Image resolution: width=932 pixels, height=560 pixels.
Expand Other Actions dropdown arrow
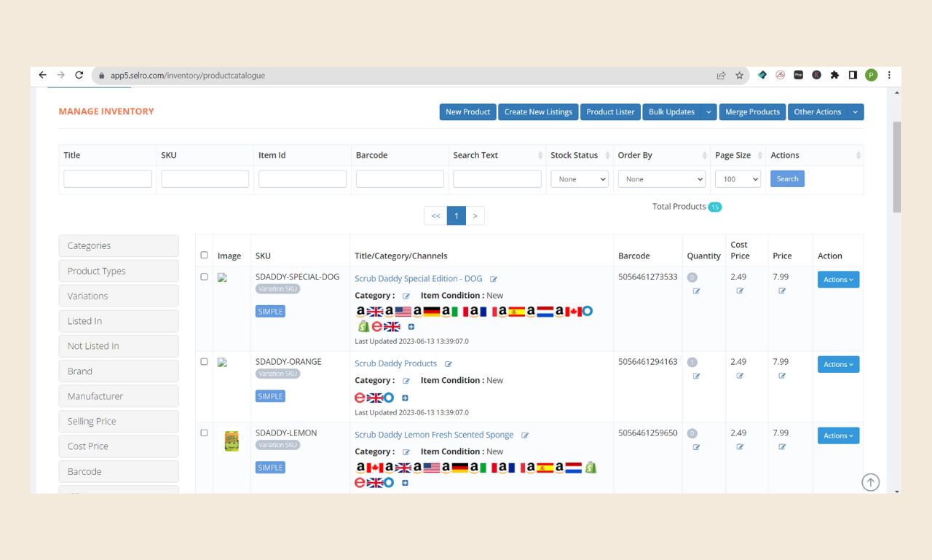[x=856, y=112]
